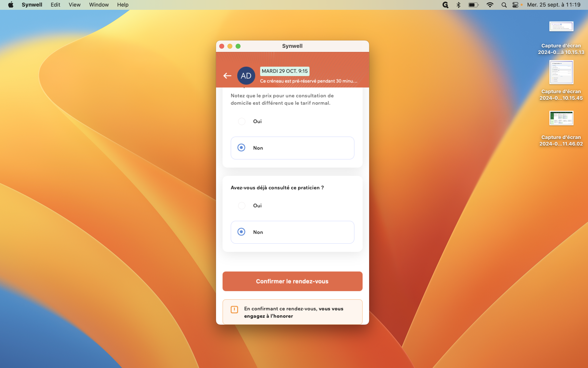Click Confirmer le rendez-vous button
This screenshot has width=588, height=368.
coord(292,281)
